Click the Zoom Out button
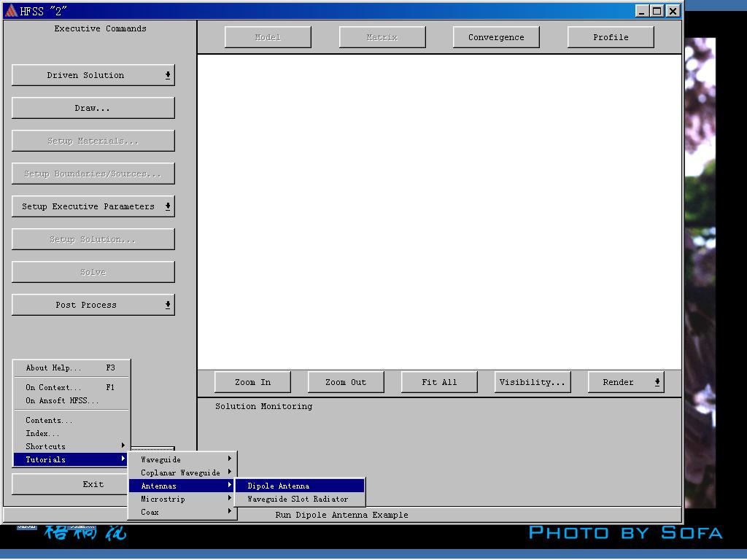Image resolution: width=747 pixels, height=560 pixels. pyautogui.click(x=346, y=382)
